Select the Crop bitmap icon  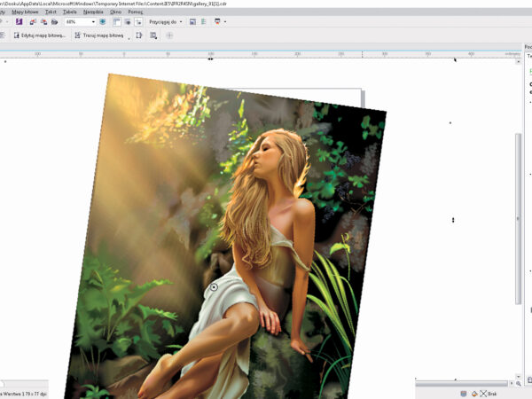pyautogui.click(x=139, y=35)
